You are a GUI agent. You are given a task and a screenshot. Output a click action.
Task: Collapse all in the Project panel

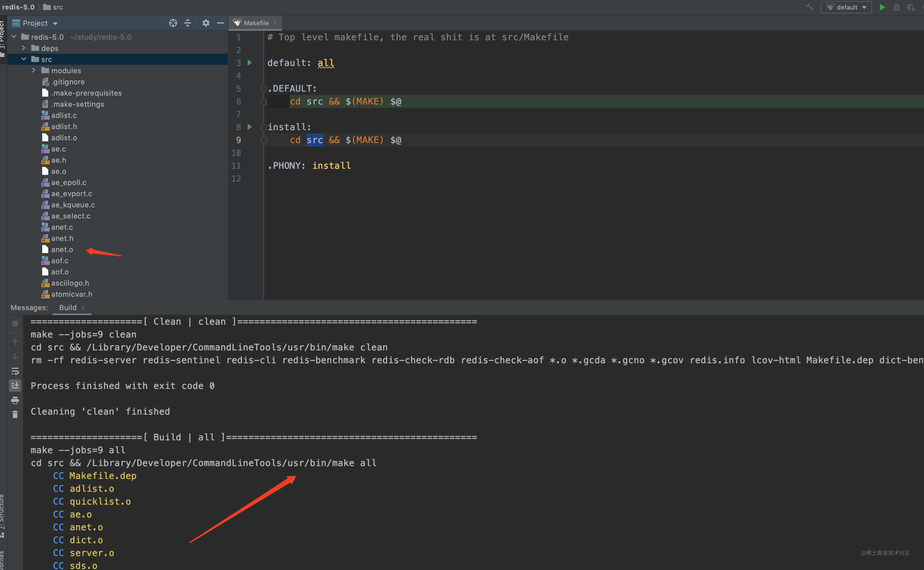(188, 23)
